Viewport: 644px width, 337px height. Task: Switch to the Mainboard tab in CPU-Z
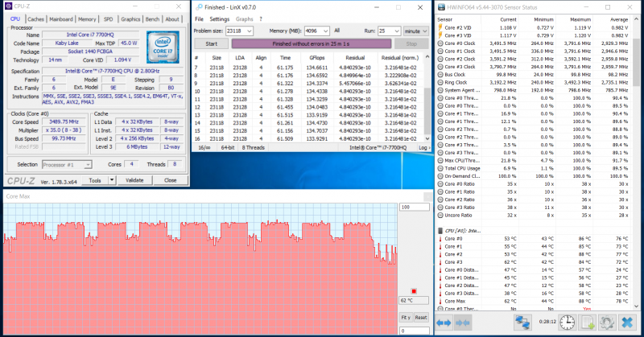(x=61, y=19)
